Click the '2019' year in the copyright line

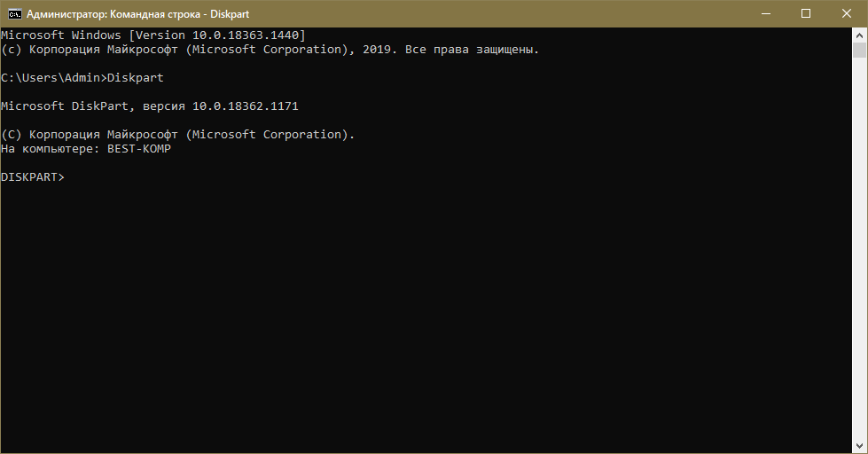[x=377, y=50]
